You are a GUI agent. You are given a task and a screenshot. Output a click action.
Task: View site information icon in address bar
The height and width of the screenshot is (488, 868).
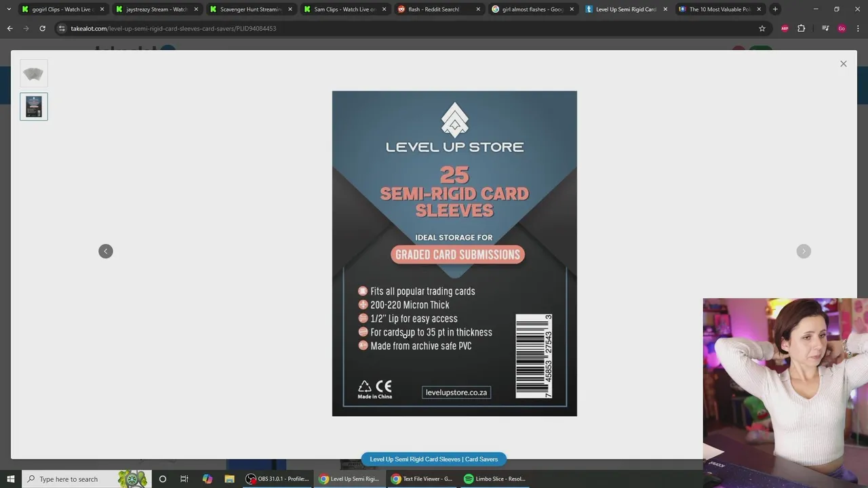coord(62,28)
